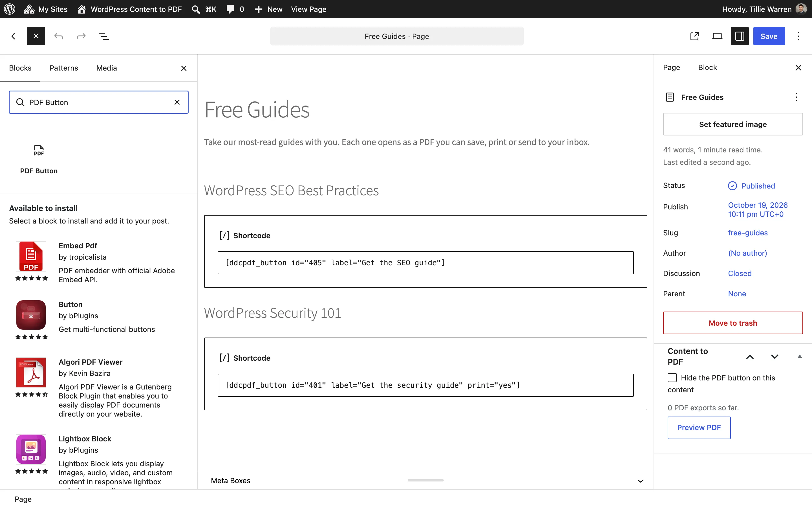
Task: Close the inserter panel with X
Action: pyautogui.click(x=184, y=68)
